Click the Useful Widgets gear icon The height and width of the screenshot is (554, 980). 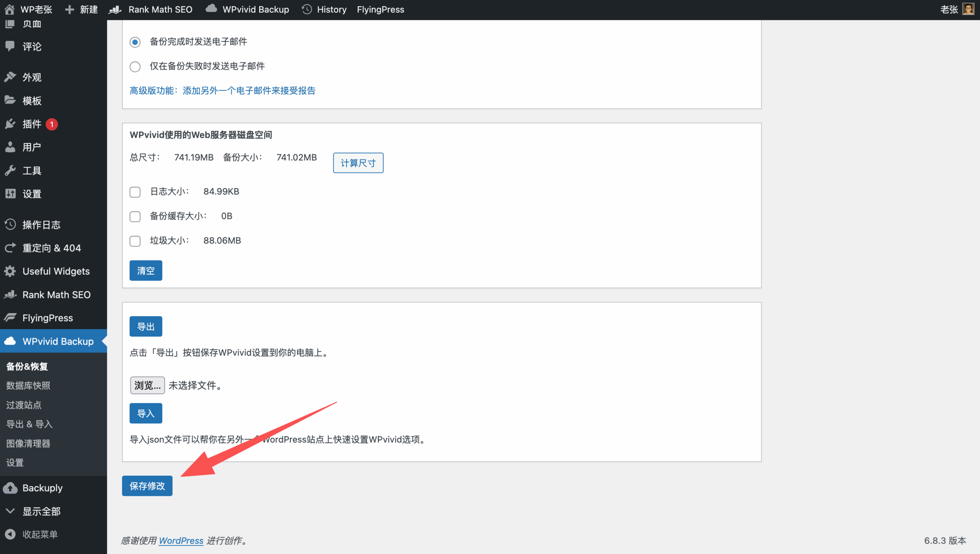10,271
